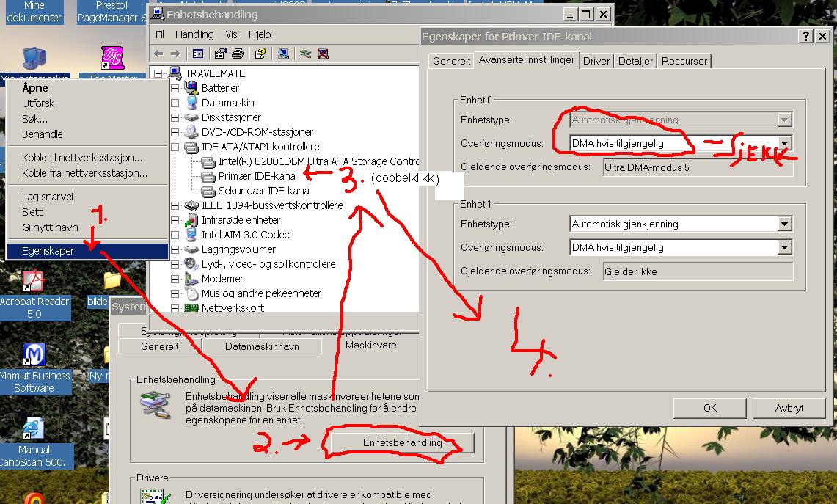Expand the Intel AIM 3.0 Codec node
837x504 pixels.
click(175, 235)
